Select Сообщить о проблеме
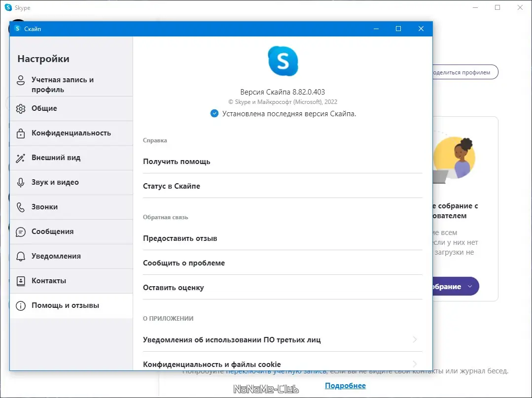 [283, 263]
